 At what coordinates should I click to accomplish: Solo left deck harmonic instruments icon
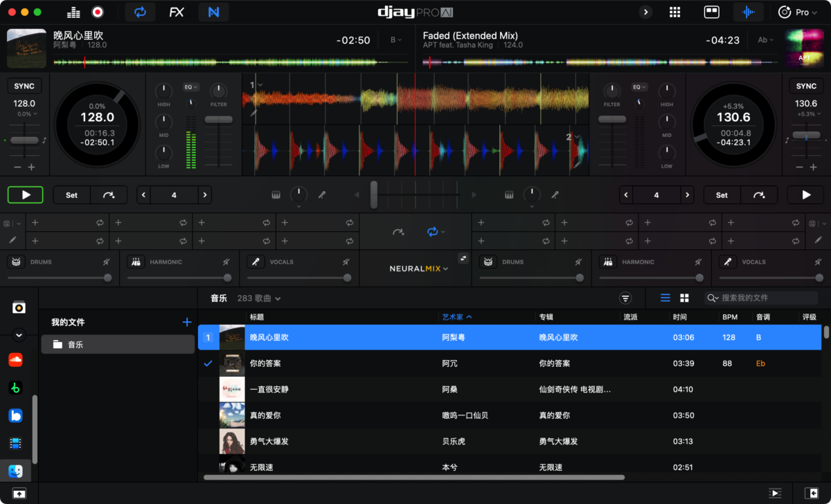(136, 262)
